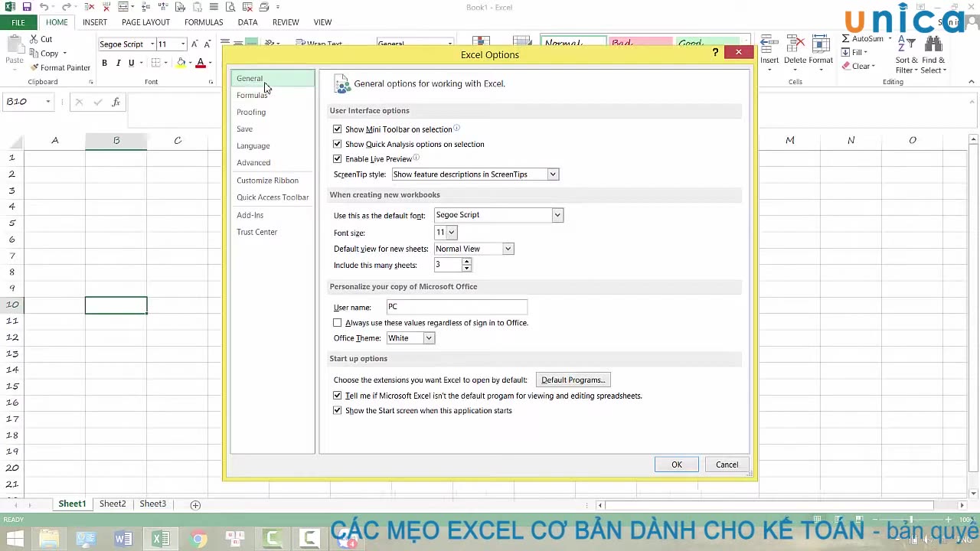Uncheck Tell me if Excel isn't default program
The image size is (980, 551).
[x=338, y=396]
